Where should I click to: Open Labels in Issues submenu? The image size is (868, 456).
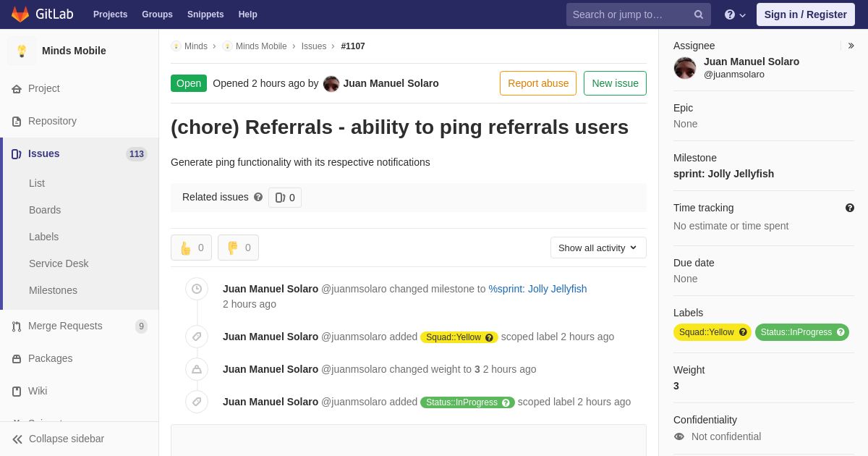pyautogui.click(x=44, y=237)
